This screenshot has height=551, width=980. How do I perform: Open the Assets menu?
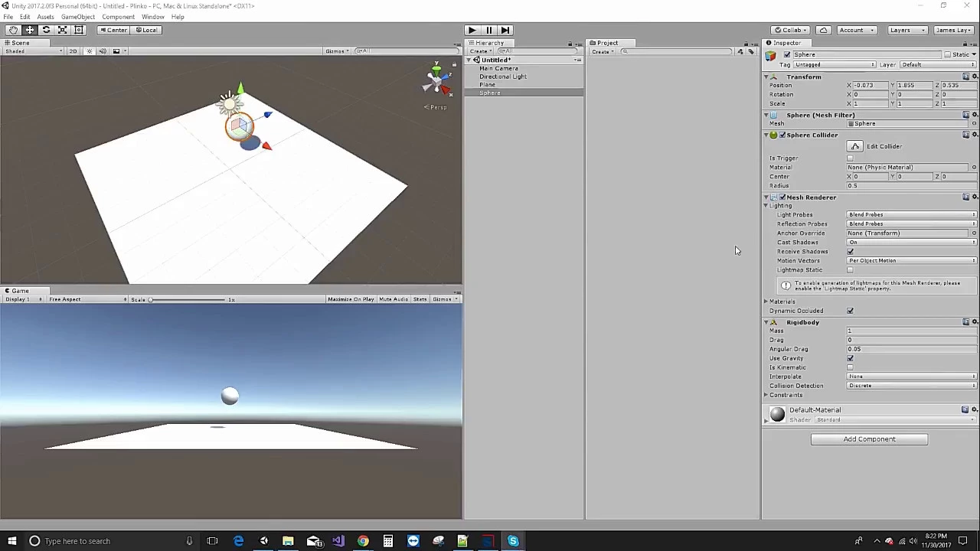45,17
